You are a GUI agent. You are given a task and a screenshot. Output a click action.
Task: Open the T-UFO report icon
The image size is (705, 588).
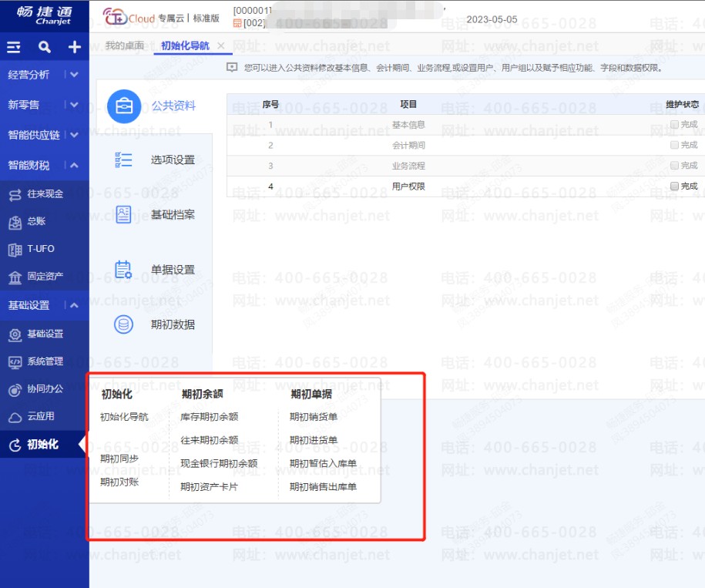(x=15, y=250)
